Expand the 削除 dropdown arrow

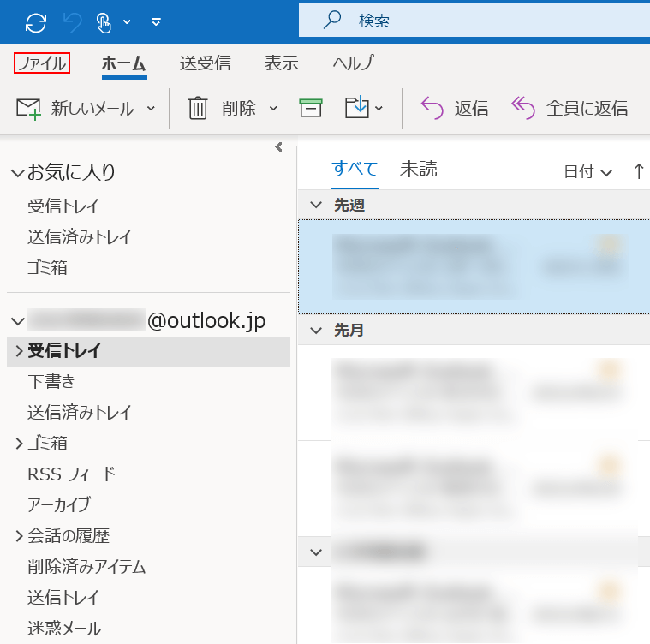(x=273, y=109)
